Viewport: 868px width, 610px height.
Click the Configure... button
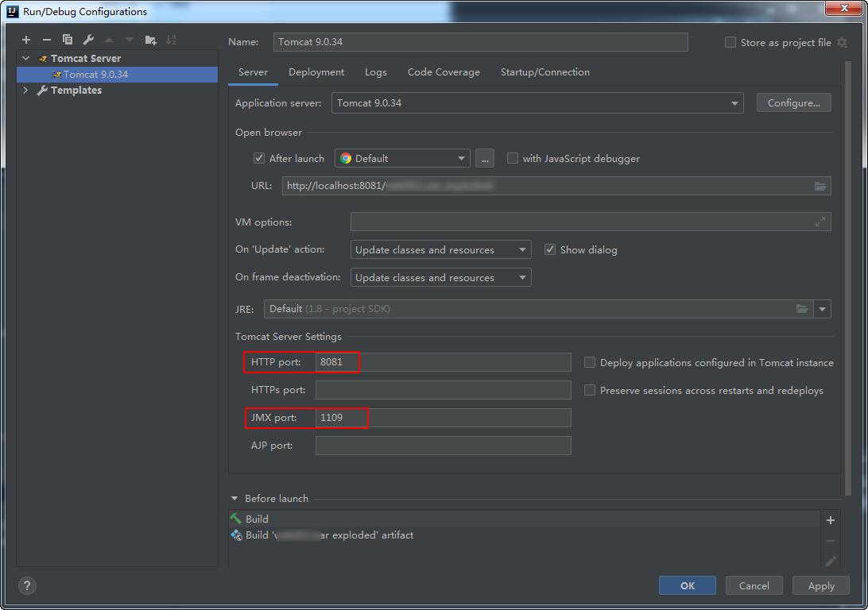[x=794, y=103]
